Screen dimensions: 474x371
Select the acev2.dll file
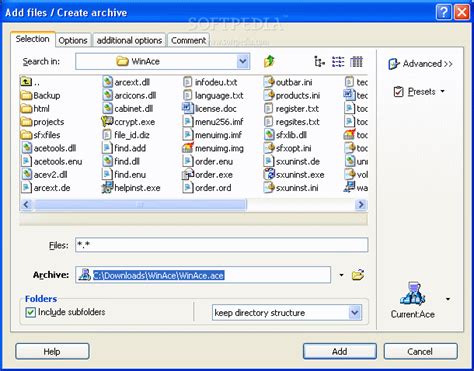pos(44,175)
